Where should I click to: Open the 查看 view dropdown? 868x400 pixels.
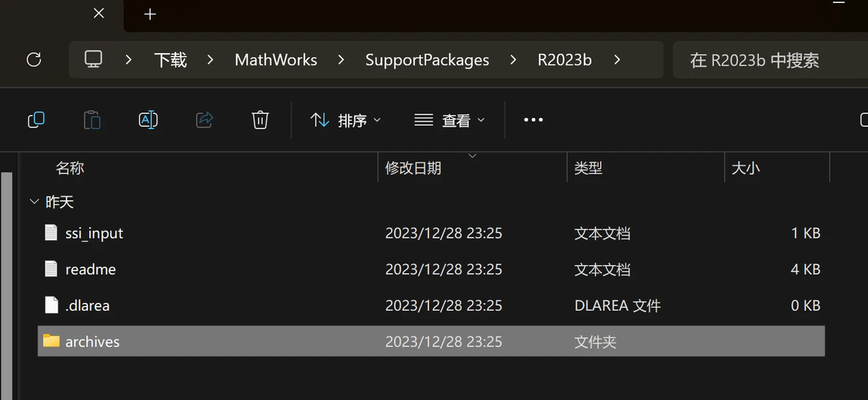(x=449, y=119)
